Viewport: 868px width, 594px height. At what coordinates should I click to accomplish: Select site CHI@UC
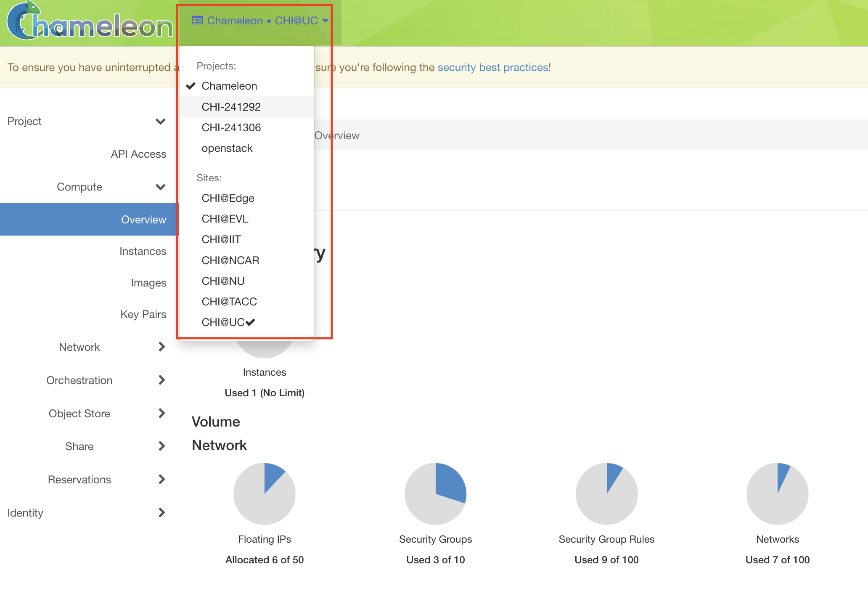click(x=246, y=322)
